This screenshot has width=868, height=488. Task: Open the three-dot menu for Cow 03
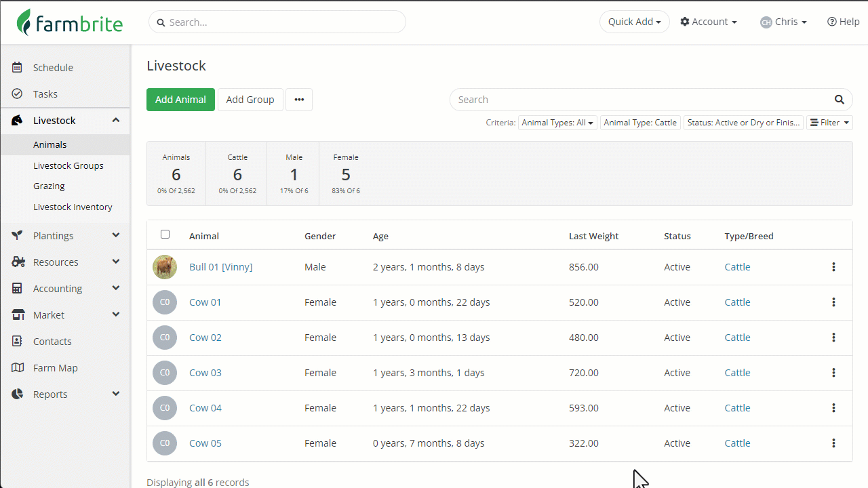click(833, 373)
